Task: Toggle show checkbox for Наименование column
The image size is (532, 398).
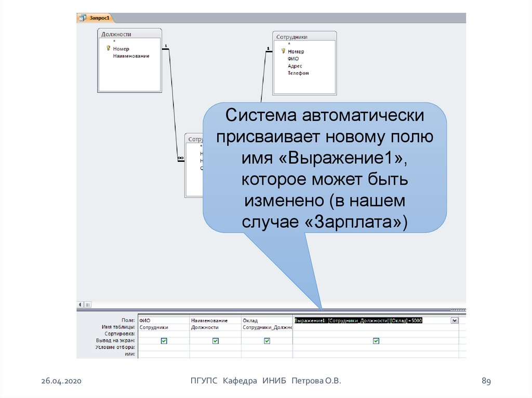Action: coord(215,341)
